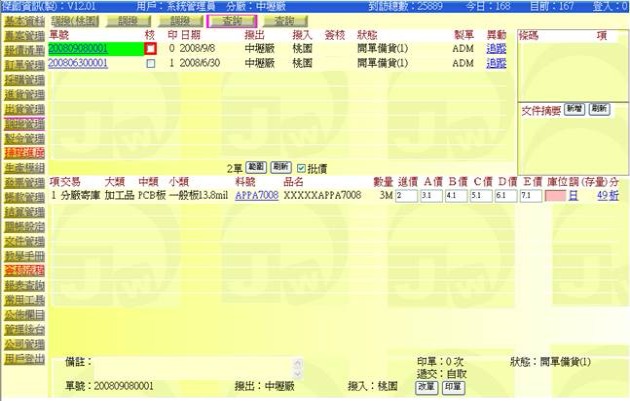The width and height of the screenshot is (630, 401).
Task: Open 報表查詢 from the sidebar
Action: (22, 286)
